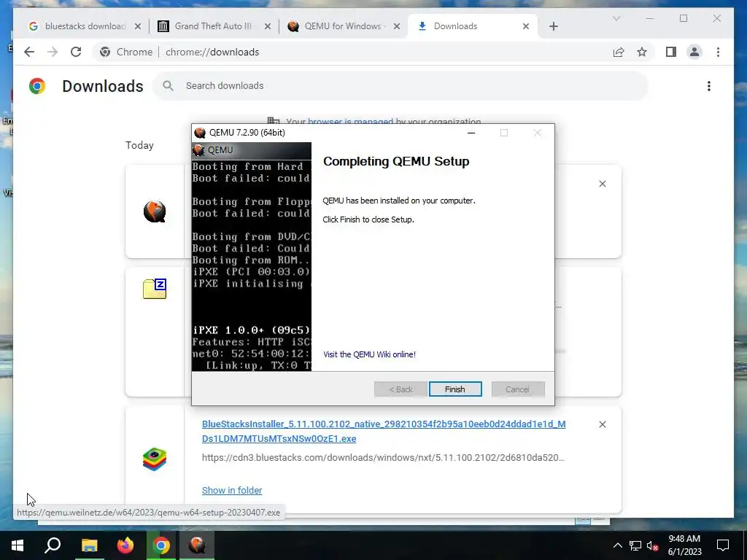747x560 pixels.
Task: Close the QEMU for Windows tab
Action: point(396,26)
